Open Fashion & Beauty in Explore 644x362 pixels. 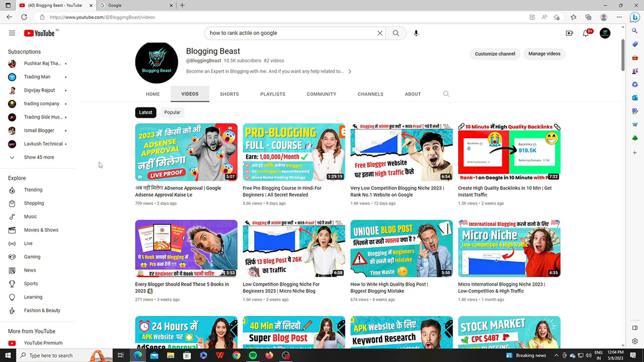[38, 310]
